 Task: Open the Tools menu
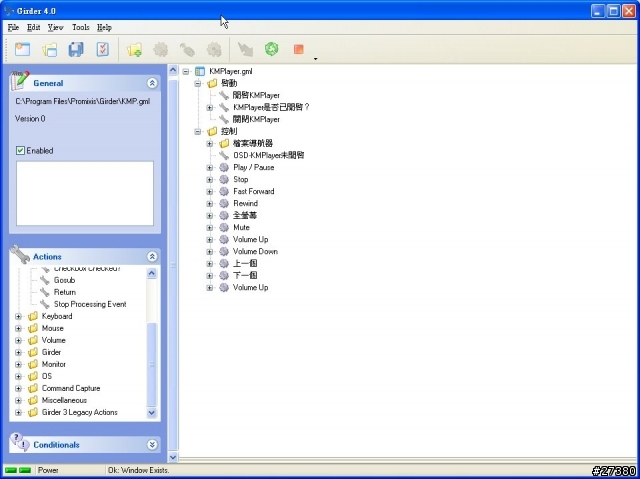pos(80,27)
